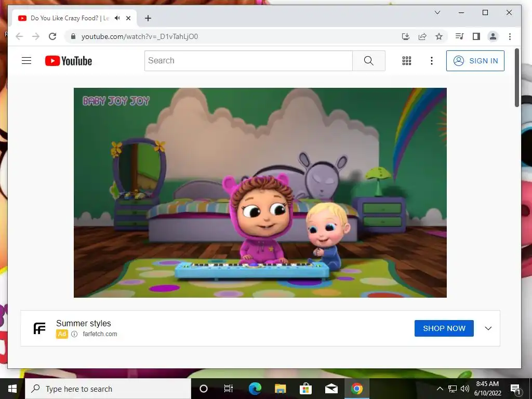The image size is (532, 399).
Task: Open File Explorer from the taskbar
Action: (x=280, y=389)
